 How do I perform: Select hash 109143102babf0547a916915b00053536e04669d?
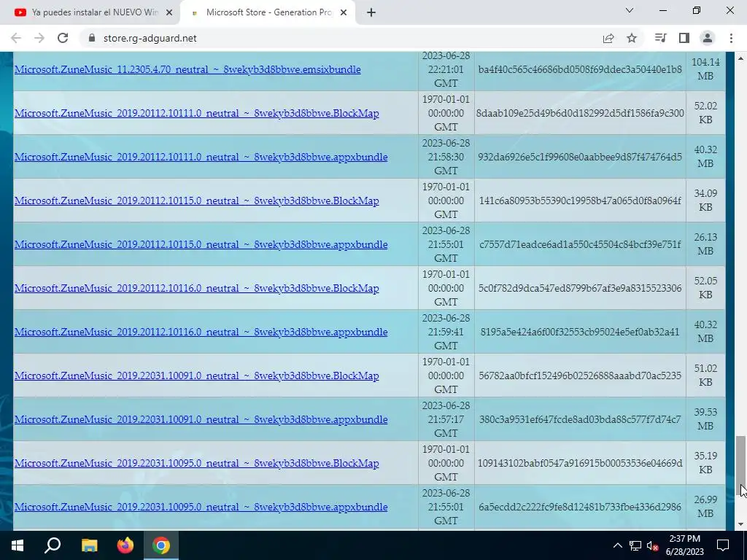coord(580,463)
